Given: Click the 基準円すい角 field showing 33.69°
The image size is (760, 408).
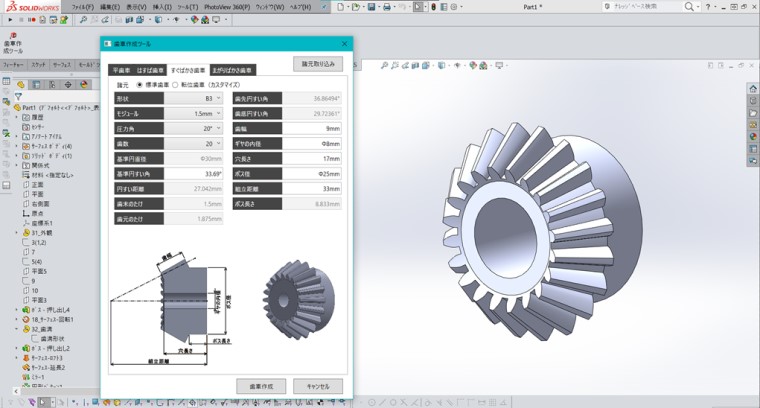Looking at the screenshot, I should [x=193, y=173].
